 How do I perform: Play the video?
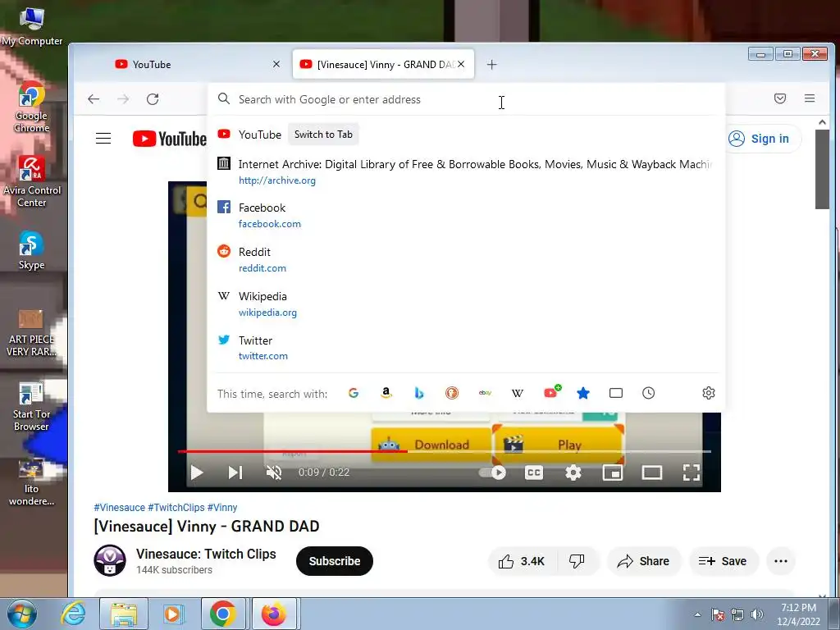[x=197, y=472]
